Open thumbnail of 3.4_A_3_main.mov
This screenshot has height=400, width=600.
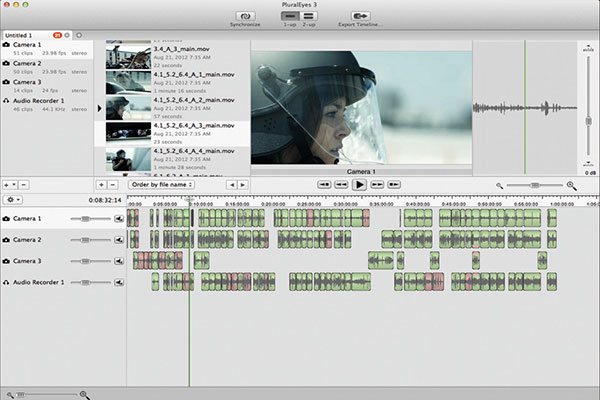[128, 57]
